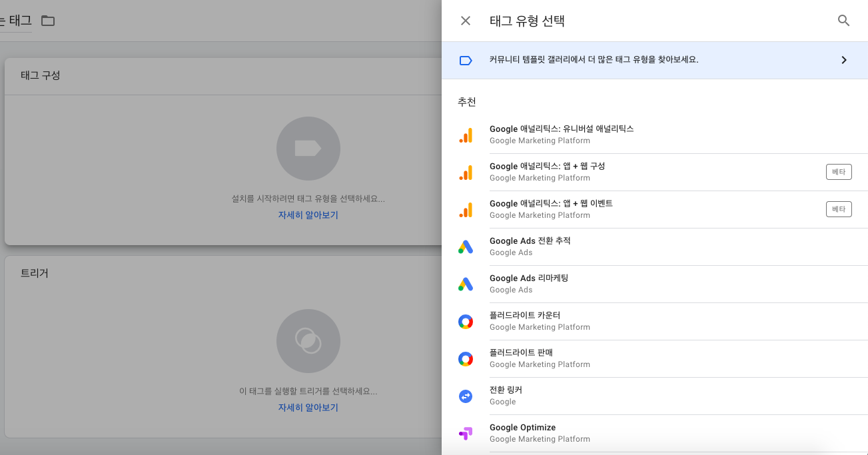Click tag configuration placeholder tag icon

click(x=308, y=149)
